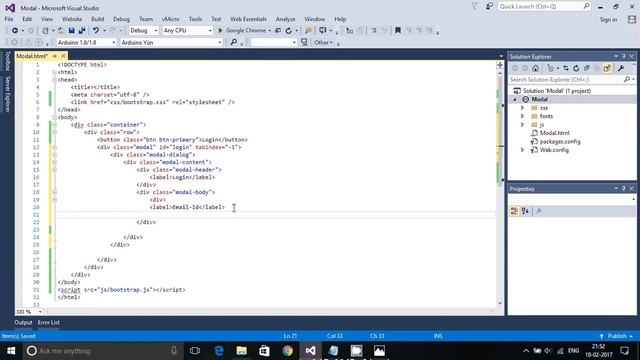Open the Web Essentials menu
Screen dimensions: 640x360
click(x=248, y=19)
